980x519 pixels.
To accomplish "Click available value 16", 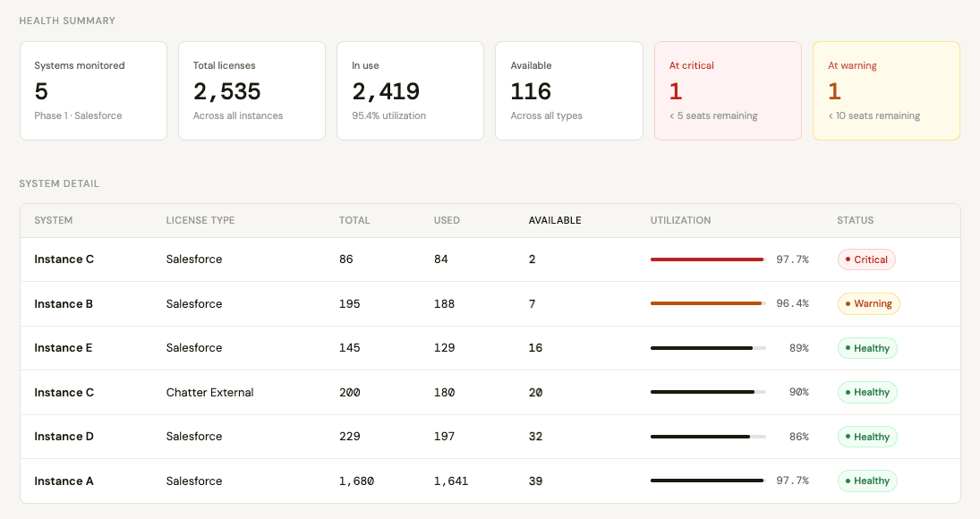I will pyautogui.click(x=535, y=348).
